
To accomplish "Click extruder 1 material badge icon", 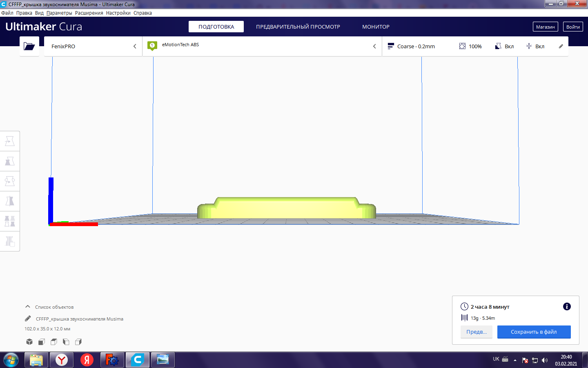I will (152, 46).
